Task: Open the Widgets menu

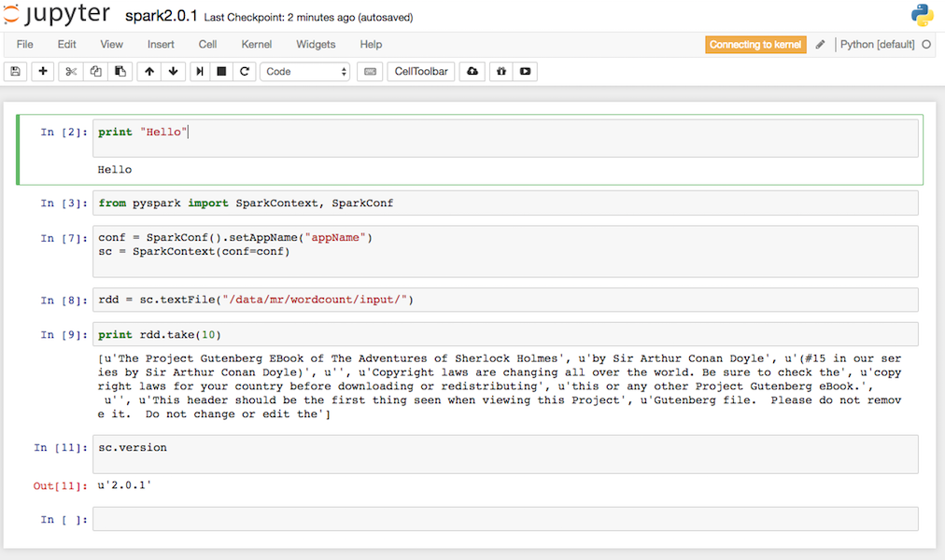Action: tap(316, 45)
